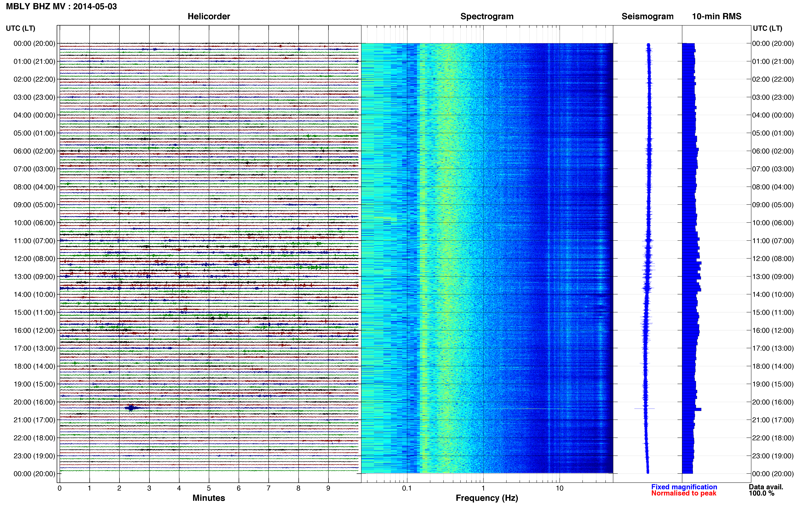
Task: Click the plot title MBLY BHZ MV : 2014-05-03
Action: [61, 6]
